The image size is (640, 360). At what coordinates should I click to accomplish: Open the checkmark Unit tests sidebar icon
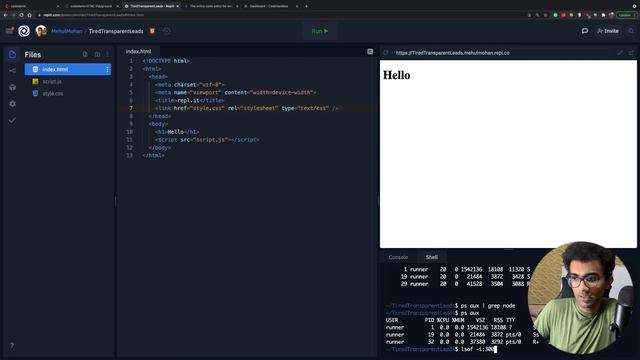coord(12,120)
